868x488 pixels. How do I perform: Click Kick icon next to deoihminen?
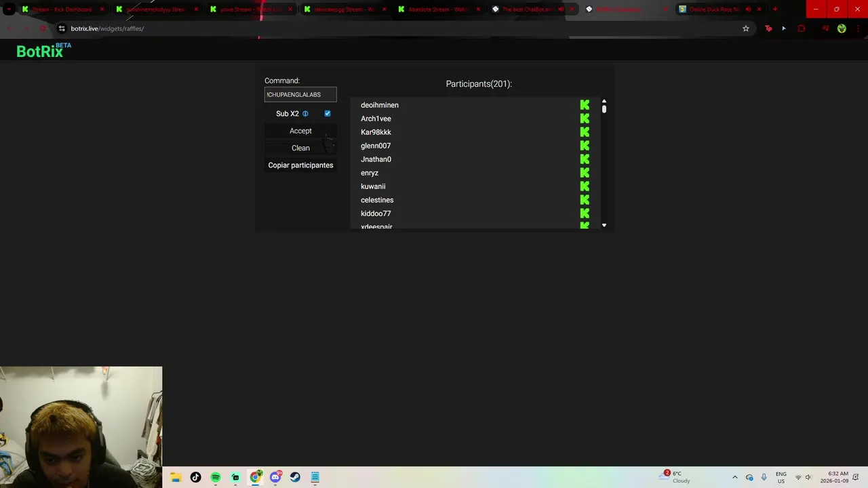585,105
